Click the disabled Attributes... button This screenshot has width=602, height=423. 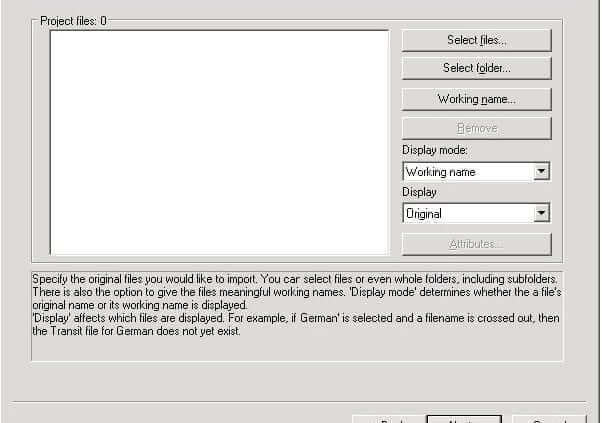point(476,244)
